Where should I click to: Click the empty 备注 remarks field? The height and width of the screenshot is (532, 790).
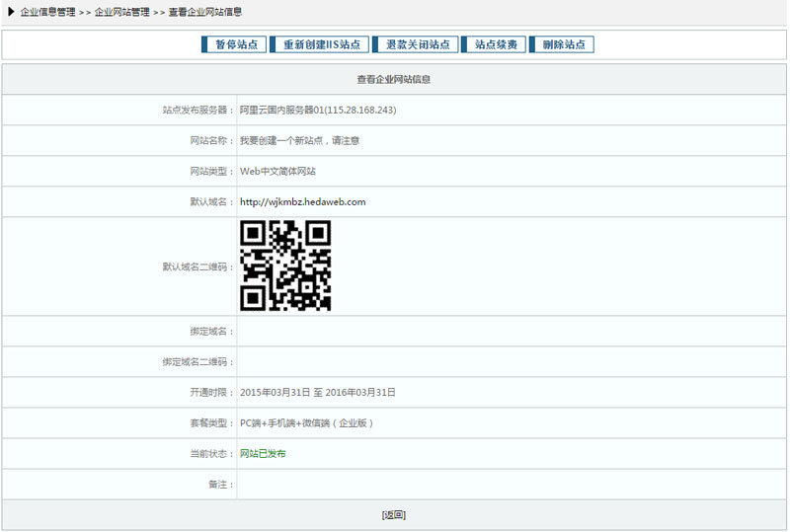pyautogui.click(x=511, y=485)
